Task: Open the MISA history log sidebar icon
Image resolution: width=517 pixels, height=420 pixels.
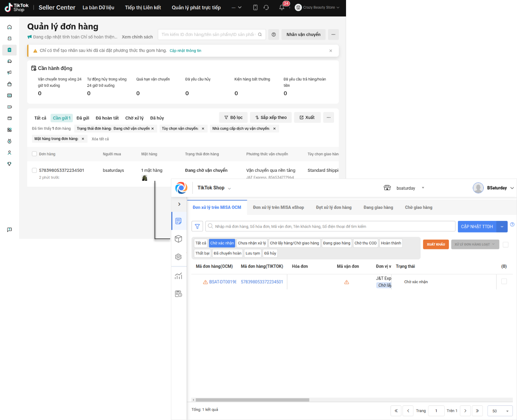Action: click(x=178, y=294)
